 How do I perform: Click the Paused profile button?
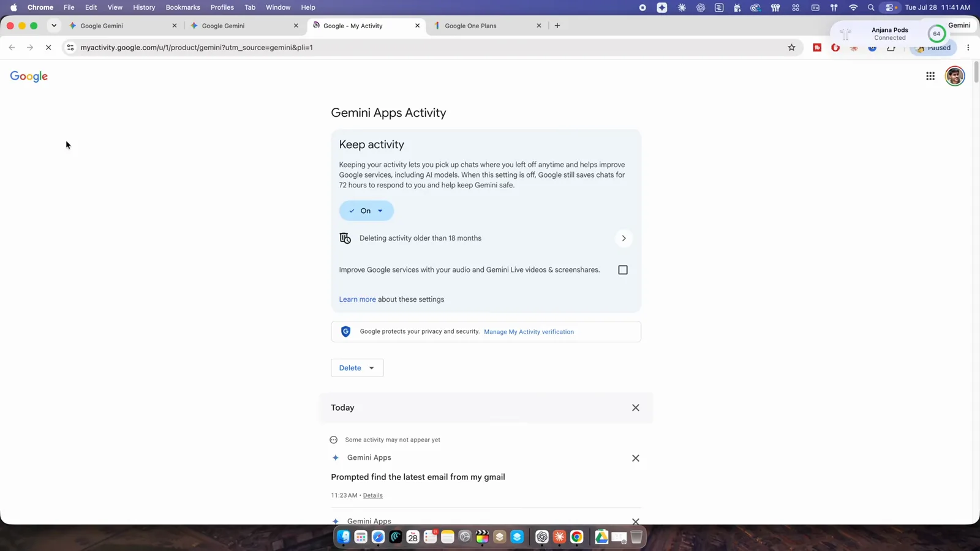coord(933,48)
